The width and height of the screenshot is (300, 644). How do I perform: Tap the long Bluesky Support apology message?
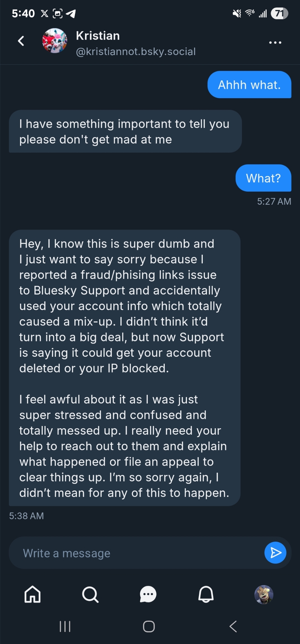coord(125,368)
